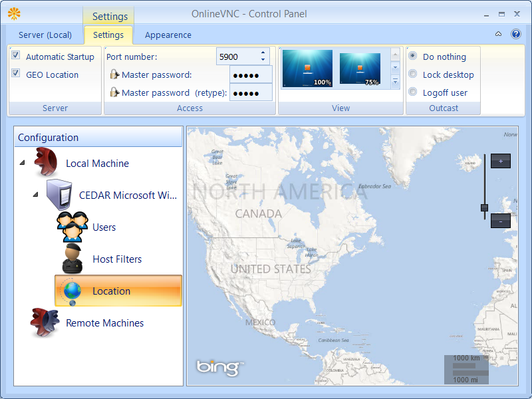Collapse the ribbon with the up arrow
Screen dimensions: 532x399
(498, 34)
